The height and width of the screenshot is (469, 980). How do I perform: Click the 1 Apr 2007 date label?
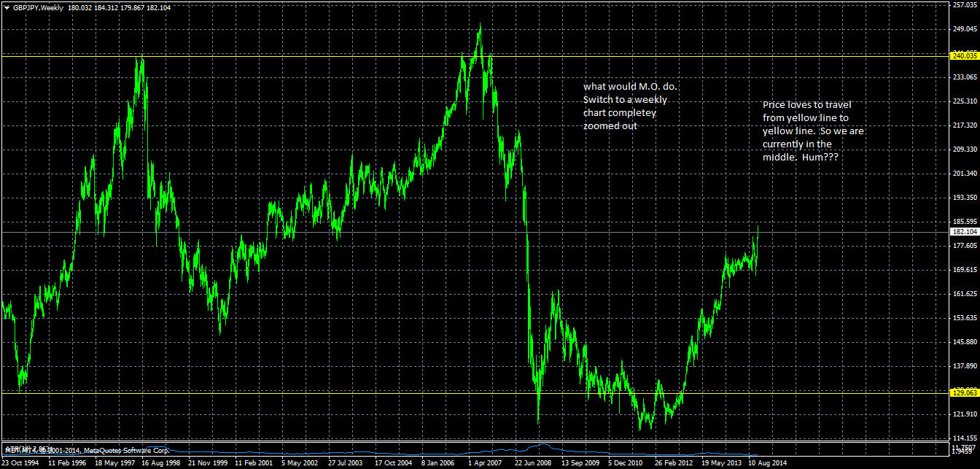(x=486, y=462)
